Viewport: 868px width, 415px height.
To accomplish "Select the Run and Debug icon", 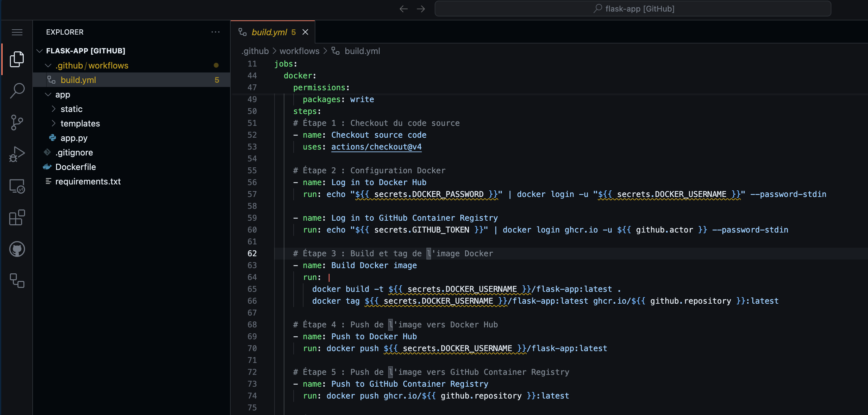I will coord(16,154).
